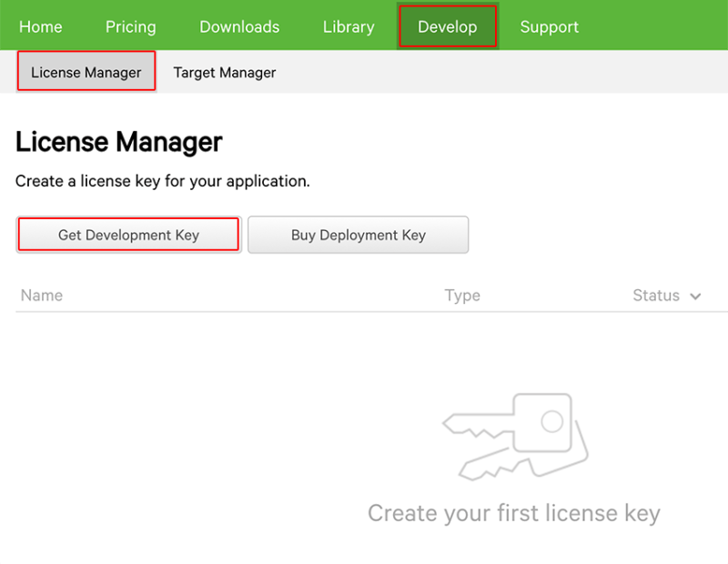Click the Buy Deployment Key button
This screenshot has width=728, height=564.
358,235
